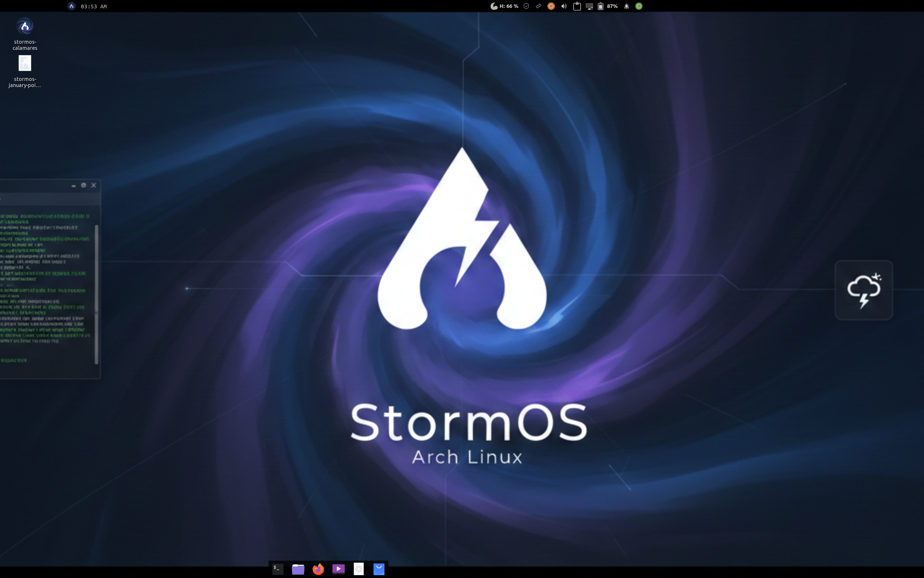Screen dimensions: 924x578
Task: Open the settings gear dock icon
Action: point(358,569)
